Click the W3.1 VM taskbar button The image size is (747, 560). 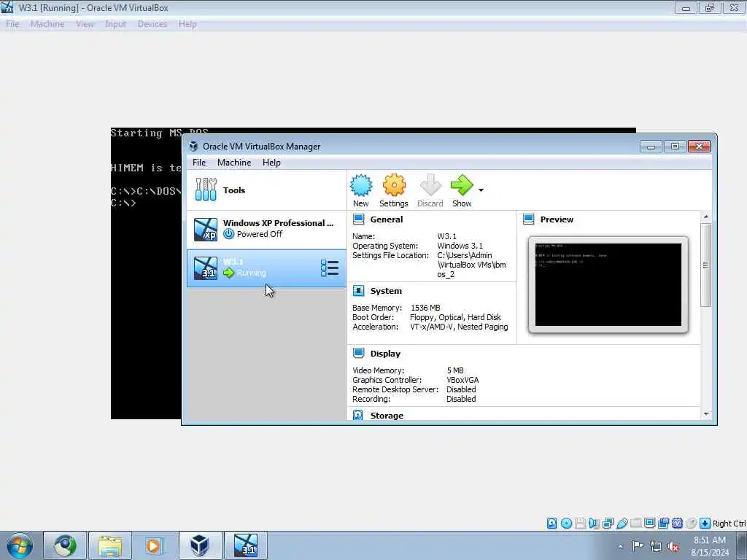point(246,545)
